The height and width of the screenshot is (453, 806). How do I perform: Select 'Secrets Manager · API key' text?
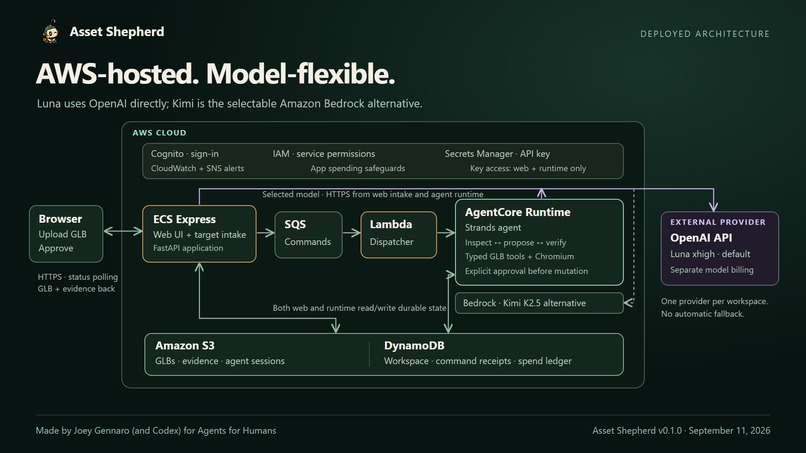[497, 154]
